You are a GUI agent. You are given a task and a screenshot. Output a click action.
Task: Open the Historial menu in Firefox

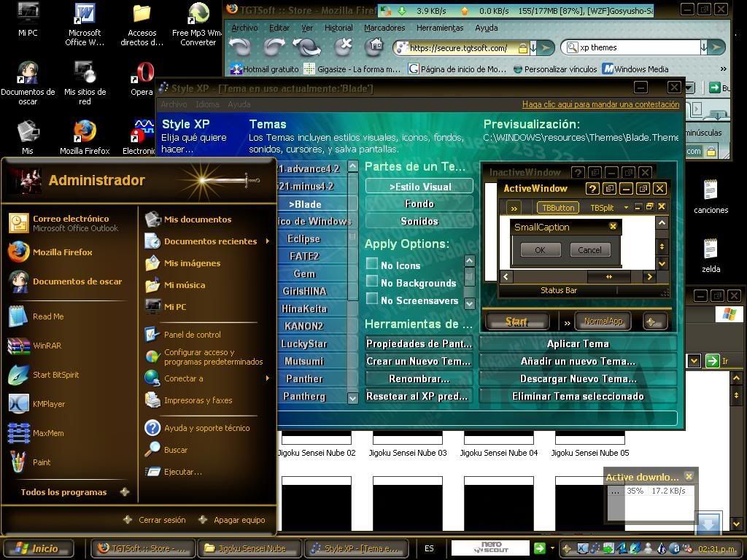[338, 28]
